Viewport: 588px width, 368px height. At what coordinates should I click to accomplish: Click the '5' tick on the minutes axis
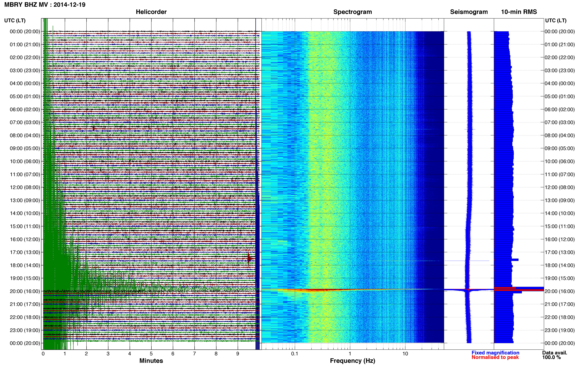pos(151,354)
